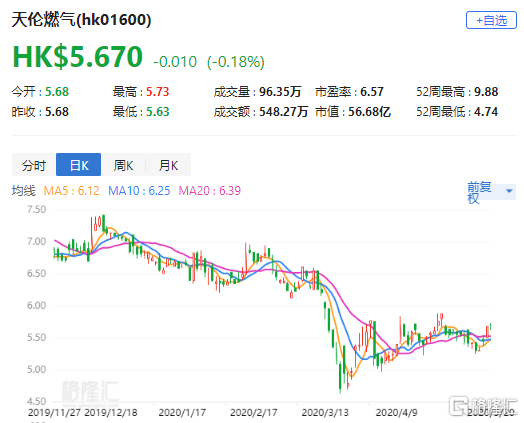This screenshot has height=423, width=524.
Task: Click the 2020/2/17 date axis label
Action: 254,412
